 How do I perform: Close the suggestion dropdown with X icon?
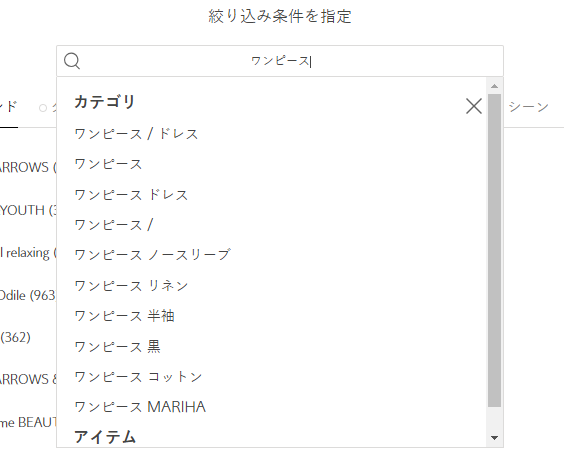coord(474,106)
